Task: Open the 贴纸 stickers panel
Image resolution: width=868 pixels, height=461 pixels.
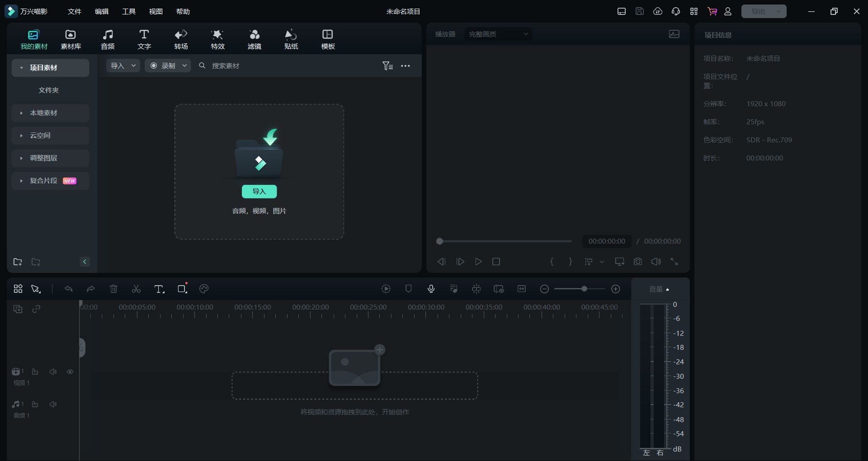Action: point(291,39)
